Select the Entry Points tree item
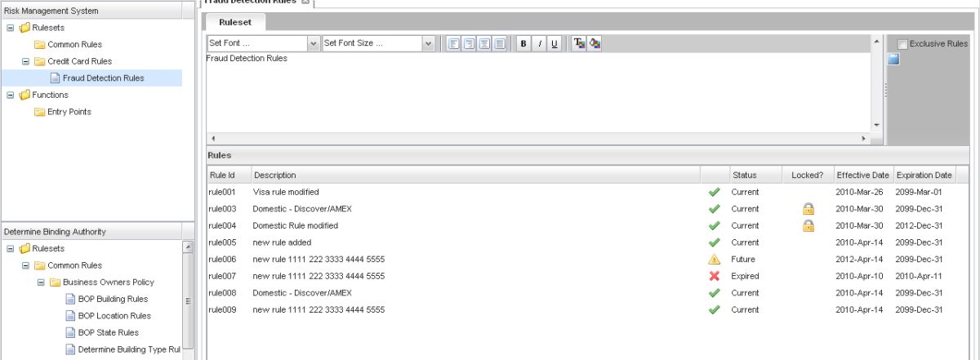This screenshot has width=980, height=360. (x=69, y=112)
